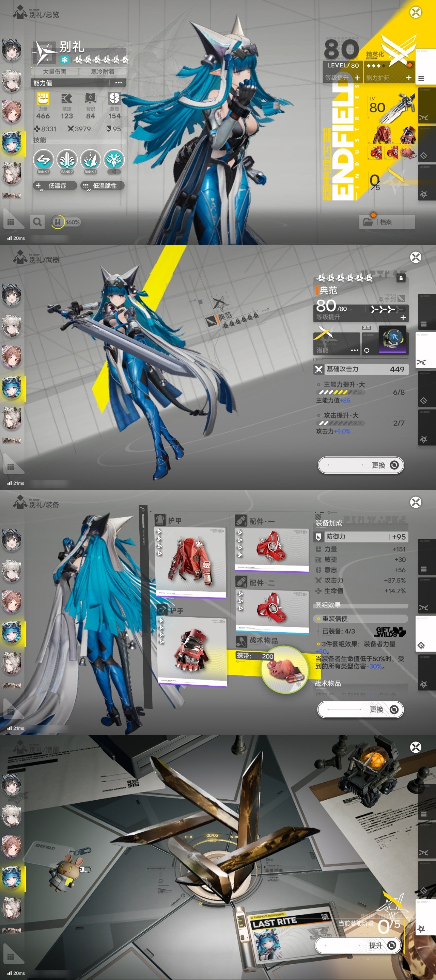The height and width of the screenshot is (980, 436).
Task: Open the cyan fourth skill icon
Action: point(114,160)
